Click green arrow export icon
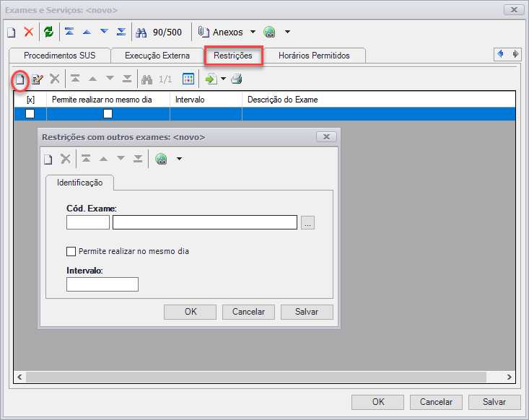The image size is (529, 420). pos(211,79)
